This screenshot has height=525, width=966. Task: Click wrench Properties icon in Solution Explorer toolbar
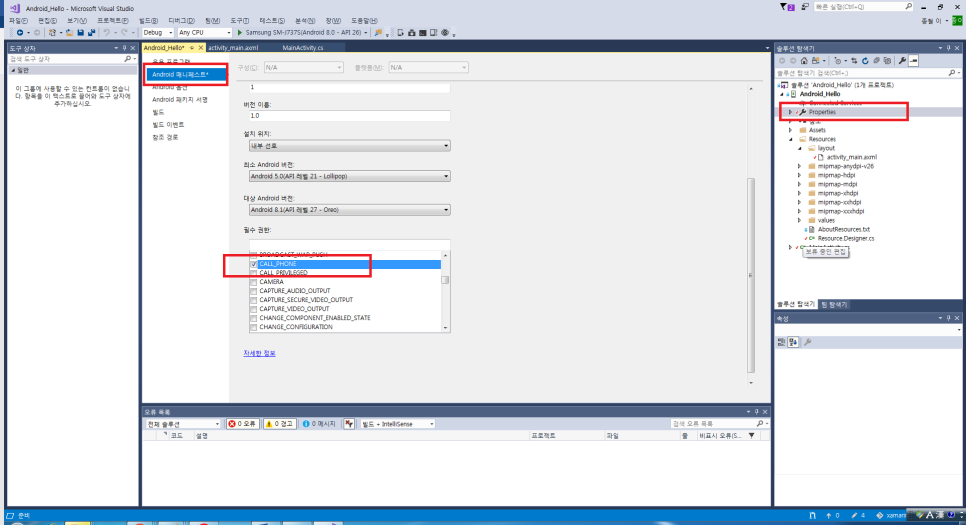902,61
